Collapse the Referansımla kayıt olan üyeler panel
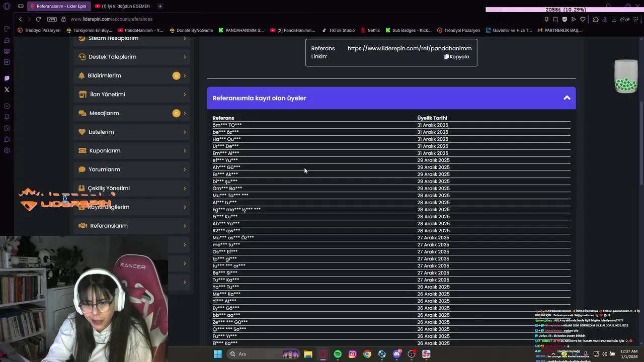This screenshot has height=362, width=644. click(567, 98)
